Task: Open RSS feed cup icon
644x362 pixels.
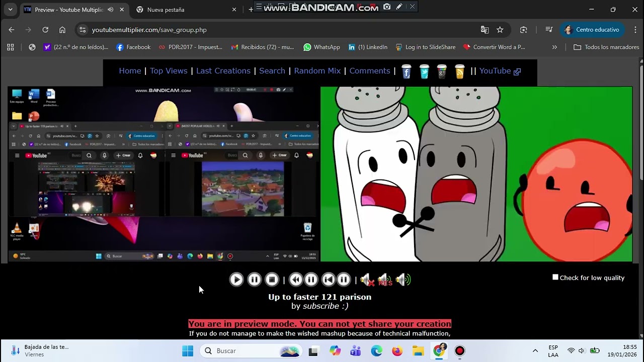Action: [459, 71]
